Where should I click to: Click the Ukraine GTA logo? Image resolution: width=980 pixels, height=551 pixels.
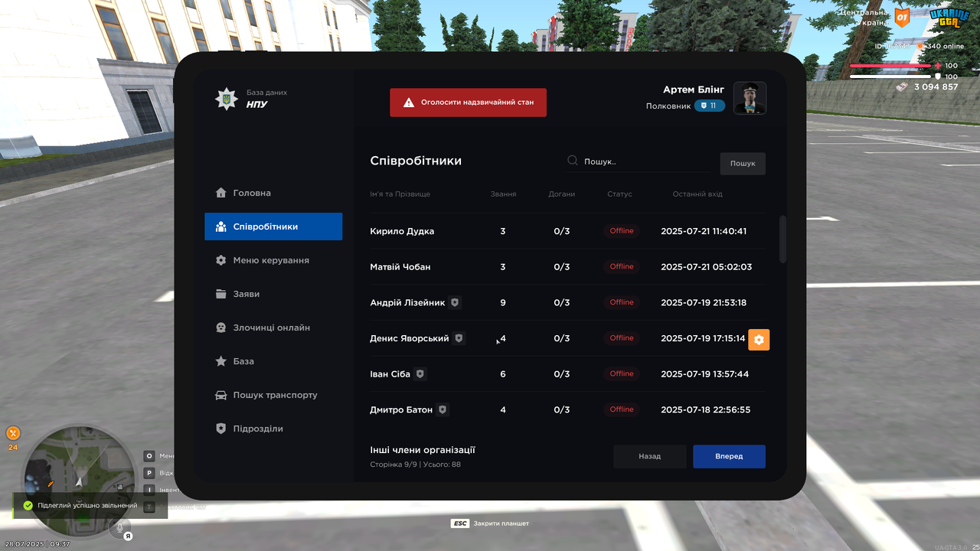click(949, 18)
